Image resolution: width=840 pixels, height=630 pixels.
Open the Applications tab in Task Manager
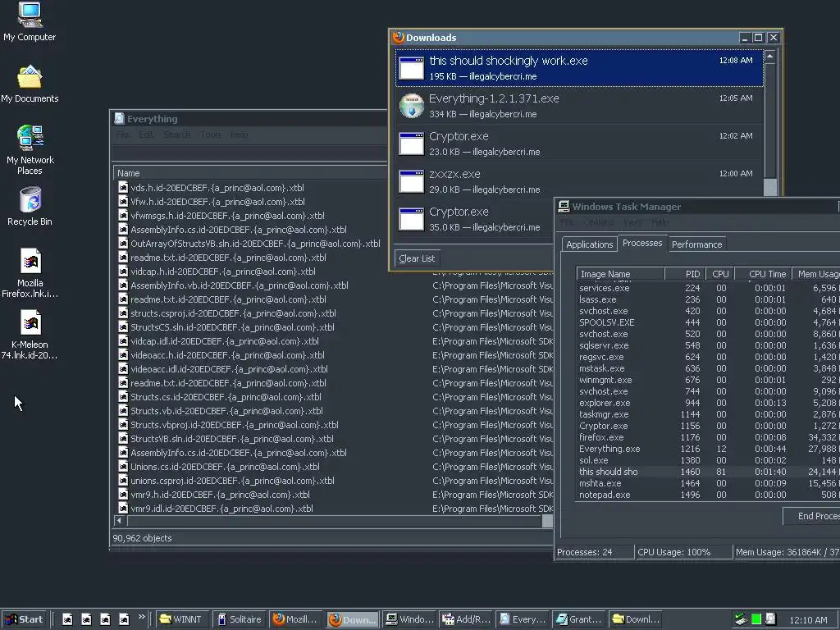(589, 244)
